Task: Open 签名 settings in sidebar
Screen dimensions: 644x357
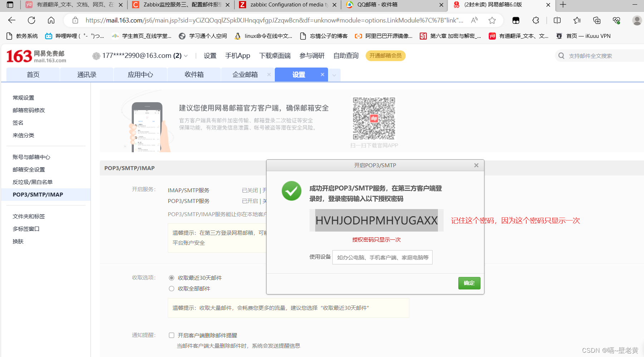Action: 18,123
